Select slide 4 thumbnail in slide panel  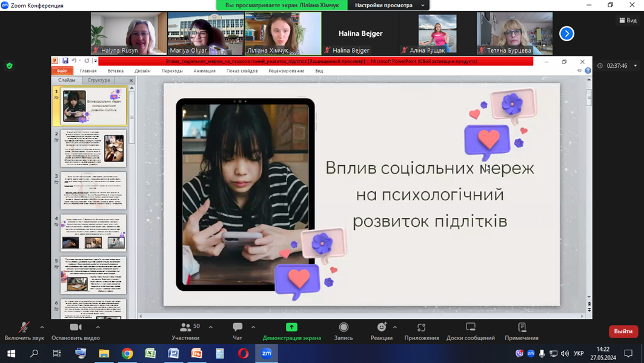[93, 233]
